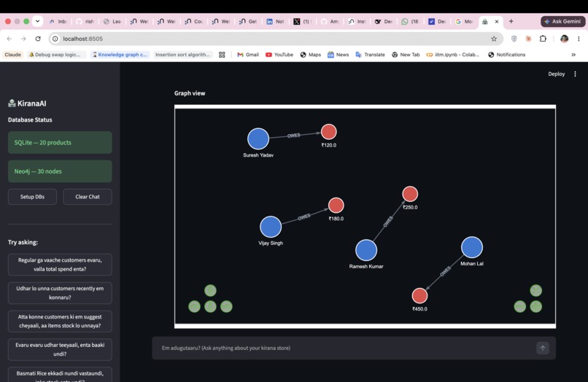588x382 pixels.
Task: Ask 'Regular ga vaache customers evaru' suggestion
Action: coord(60,265)
